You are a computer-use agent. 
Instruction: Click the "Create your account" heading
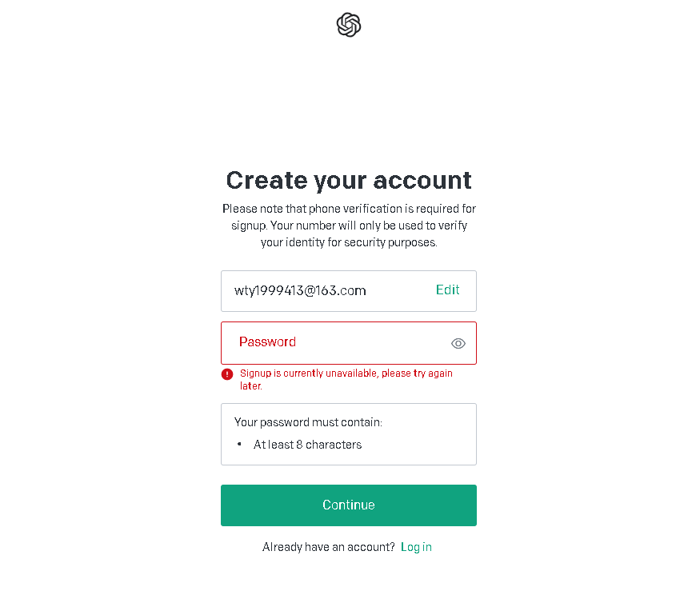349,180
